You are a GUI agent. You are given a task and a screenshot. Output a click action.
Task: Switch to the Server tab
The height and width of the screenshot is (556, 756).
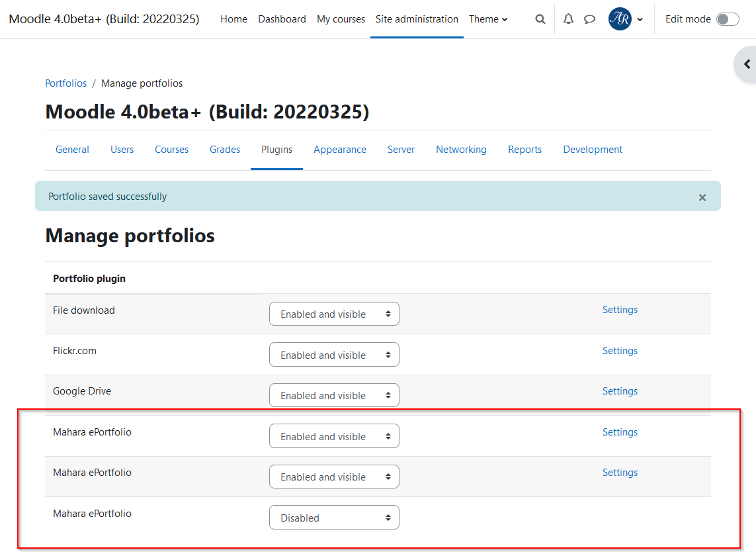click(x=401, y=150)
